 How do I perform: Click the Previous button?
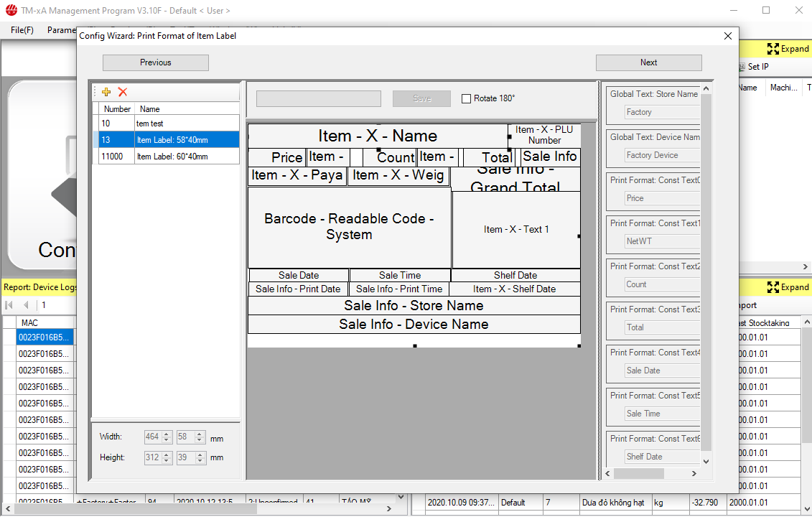[x=155, y=62]
